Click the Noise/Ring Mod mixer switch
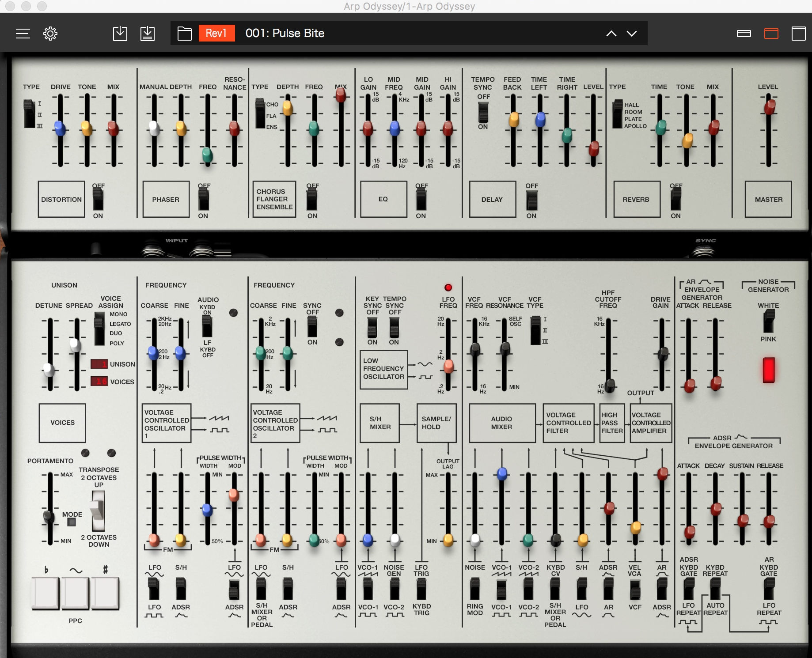This screenshot has height=658, width=812. coord(475,589)
